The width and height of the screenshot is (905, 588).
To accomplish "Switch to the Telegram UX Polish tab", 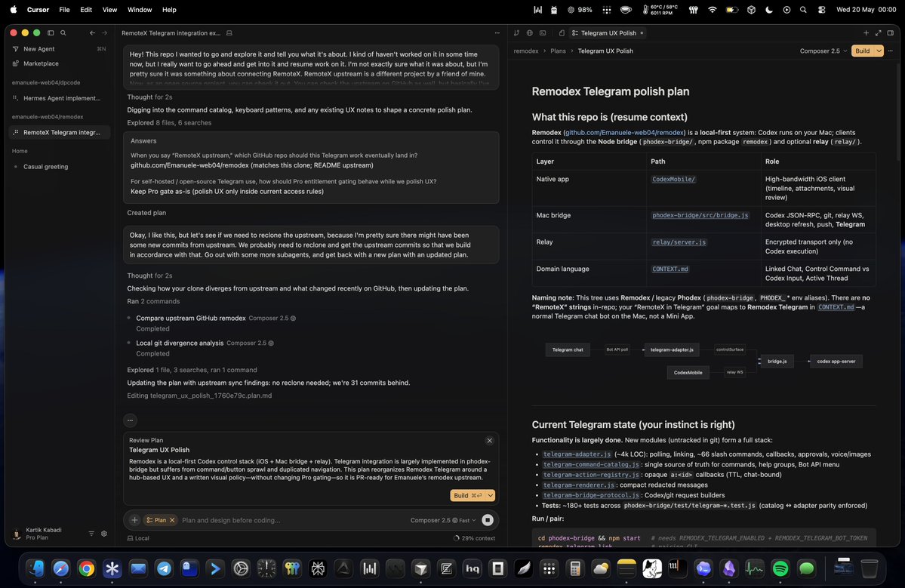I will click(608, 33).
